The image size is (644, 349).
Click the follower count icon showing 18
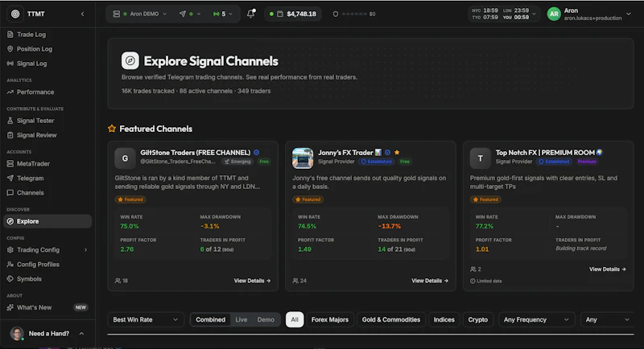(118, 281)
